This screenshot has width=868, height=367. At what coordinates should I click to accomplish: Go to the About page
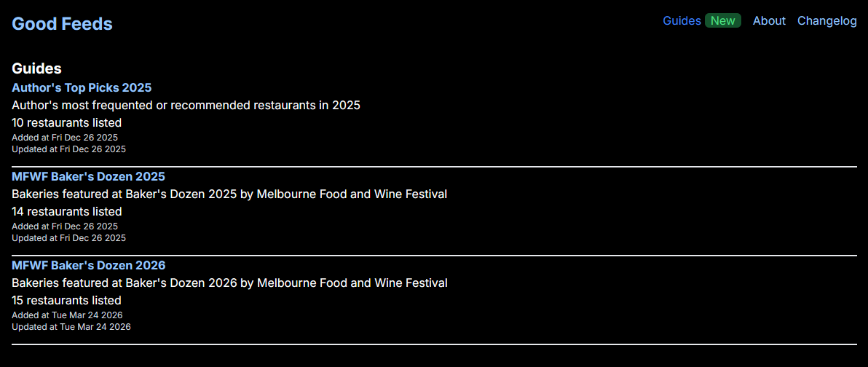pos(769,21)
